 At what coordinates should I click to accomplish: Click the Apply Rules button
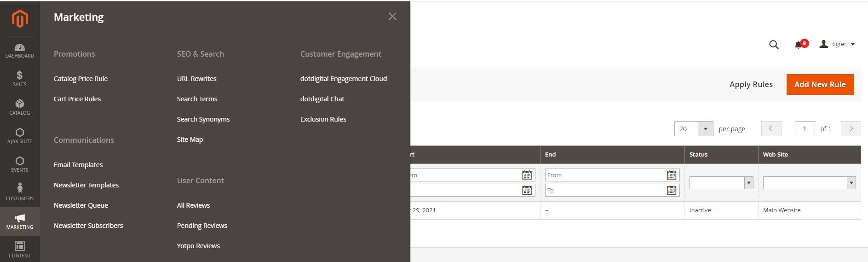click(x=751, y=84)
